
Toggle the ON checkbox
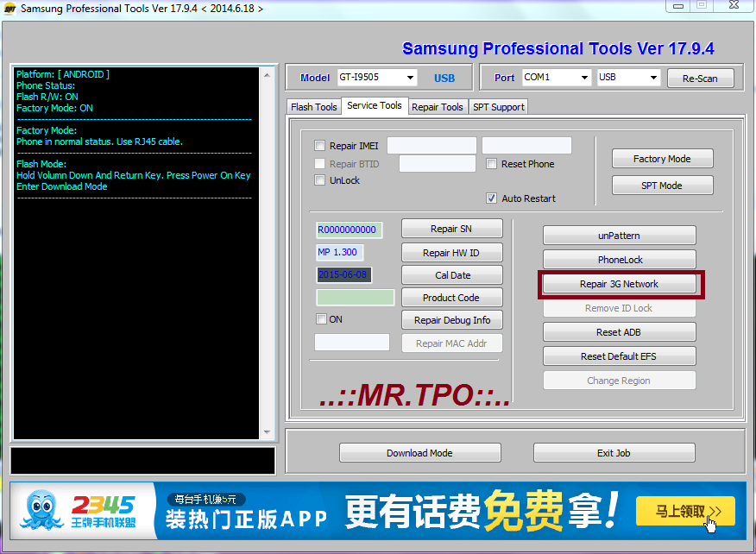click(x=321, y=318)
